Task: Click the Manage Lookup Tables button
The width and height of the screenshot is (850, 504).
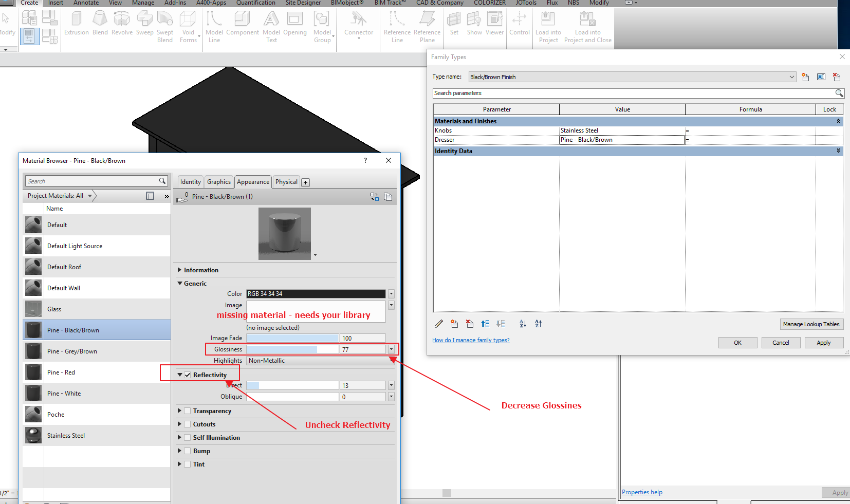Action: pos(811,324)
